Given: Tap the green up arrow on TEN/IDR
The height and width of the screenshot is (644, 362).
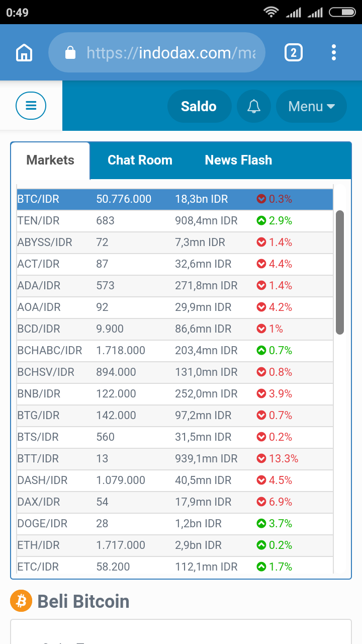Looking at the screenshot, I should click(x=261, y=220).
